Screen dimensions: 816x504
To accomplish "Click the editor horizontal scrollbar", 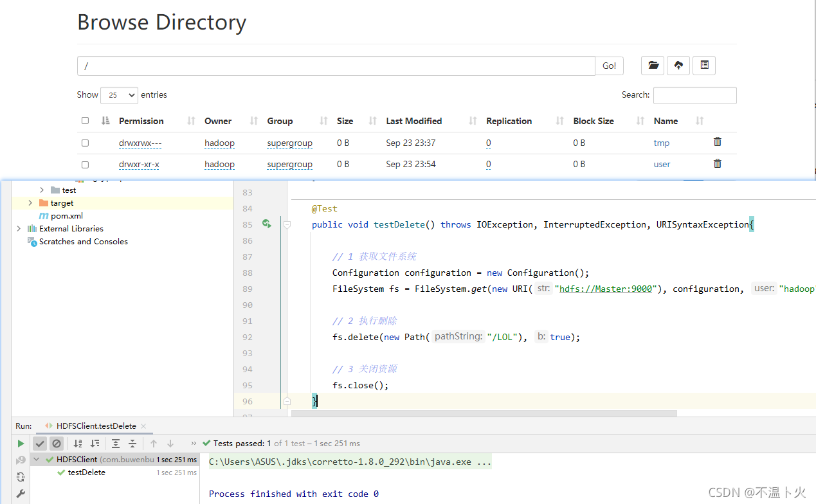I will tap(484, 413).
